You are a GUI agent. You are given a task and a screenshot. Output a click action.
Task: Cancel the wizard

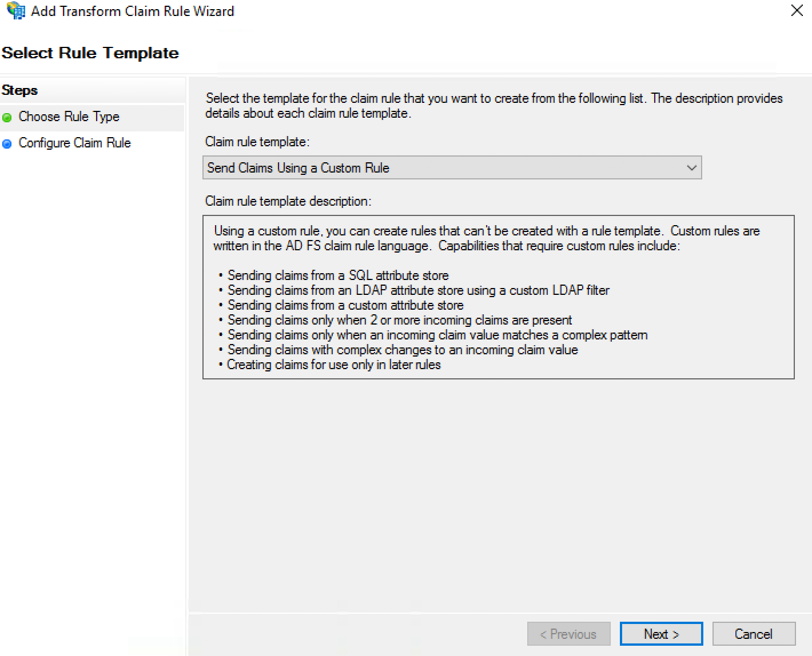coord(753,634)
